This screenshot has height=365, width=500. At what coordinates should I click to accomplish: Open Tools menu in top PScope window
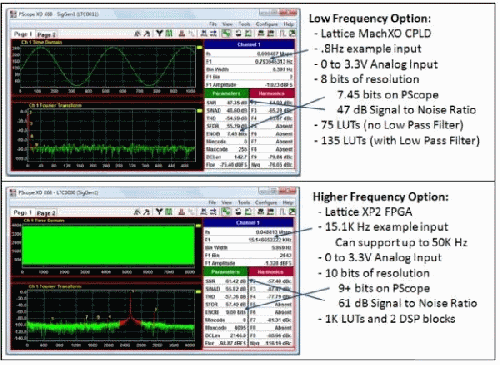pyautogui.click(x=244, y=24)
